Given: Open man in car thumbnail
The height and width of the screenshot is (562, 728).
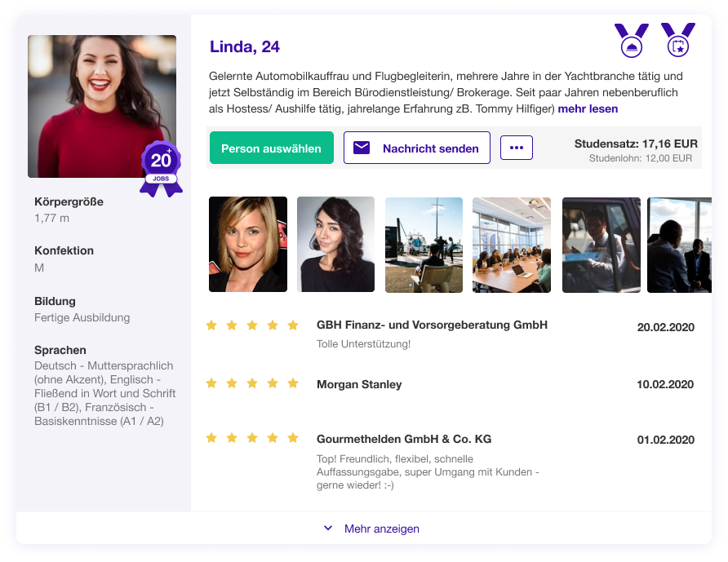Looking at the screenshot, I should point(601,245).
